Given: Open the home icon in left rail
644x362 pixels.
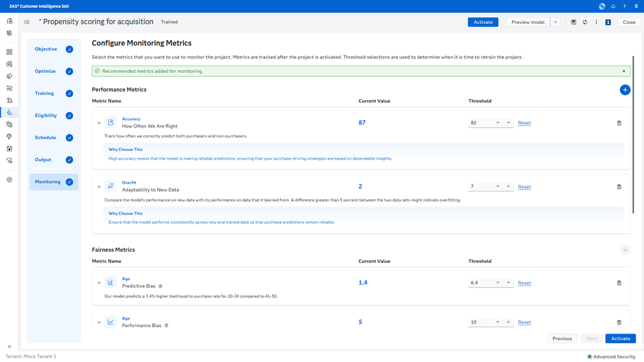Looking at the screenshot, I should (10, 21).
